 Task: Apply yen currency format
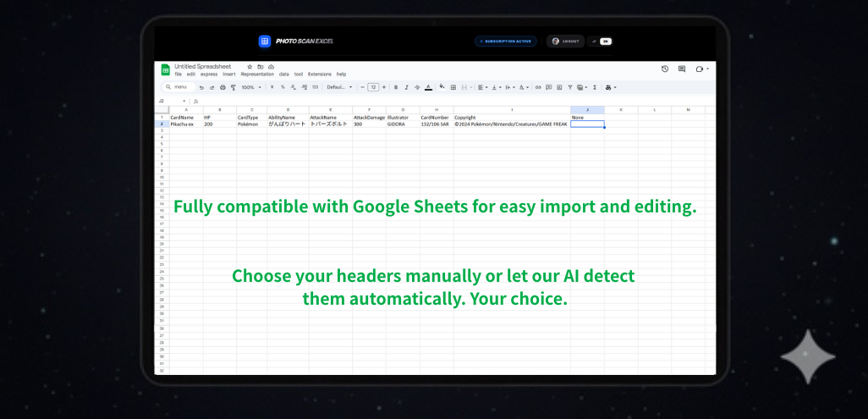pyautogui.click(x=272, y=87)
